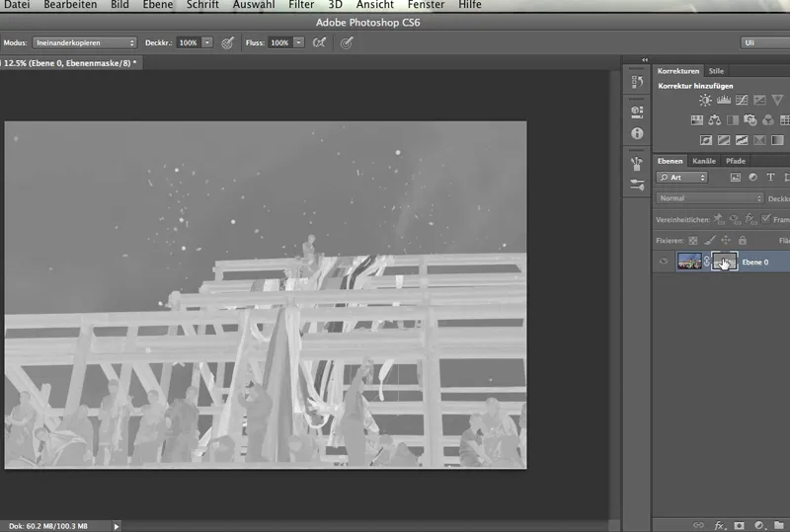
Task: Open the layer filter Art dropdown
Action: (682, 178)
